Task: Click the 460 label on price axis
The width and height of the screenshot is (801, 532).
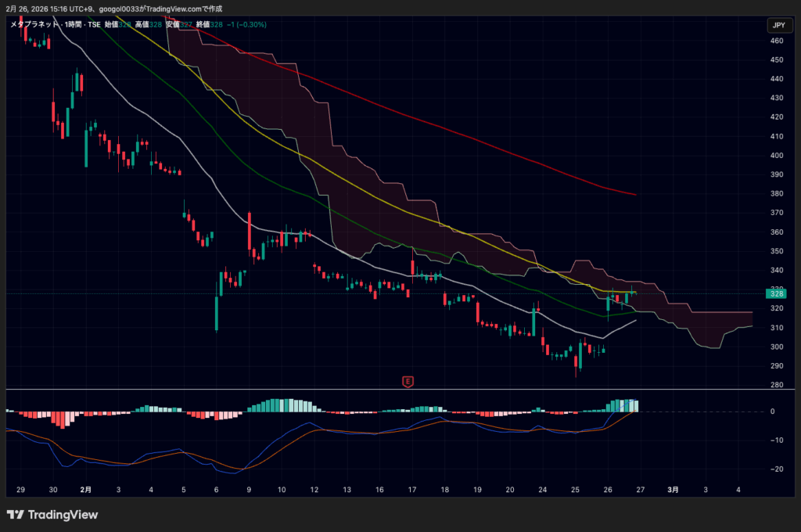Action: pos(777,41)
